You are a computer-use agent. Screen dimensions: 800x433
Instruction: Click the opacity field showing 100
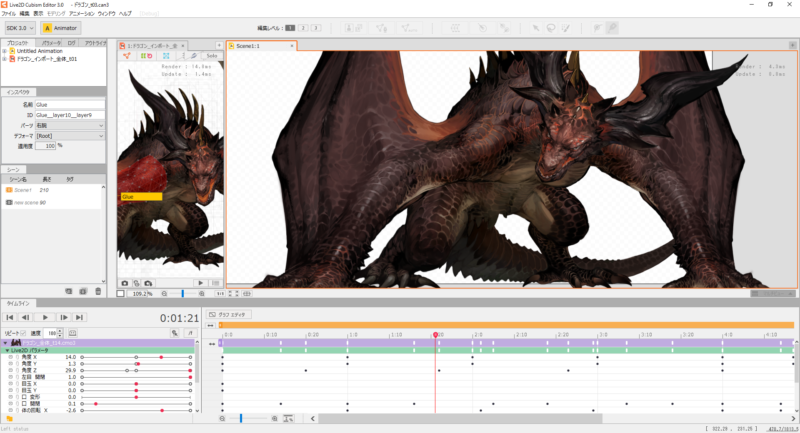(x=45, y=146)
